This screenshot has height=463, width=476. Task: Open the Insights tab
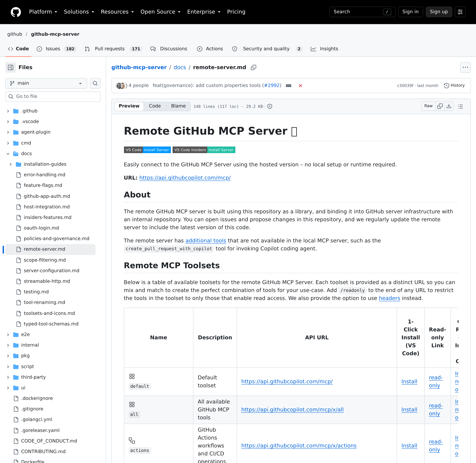324,49
